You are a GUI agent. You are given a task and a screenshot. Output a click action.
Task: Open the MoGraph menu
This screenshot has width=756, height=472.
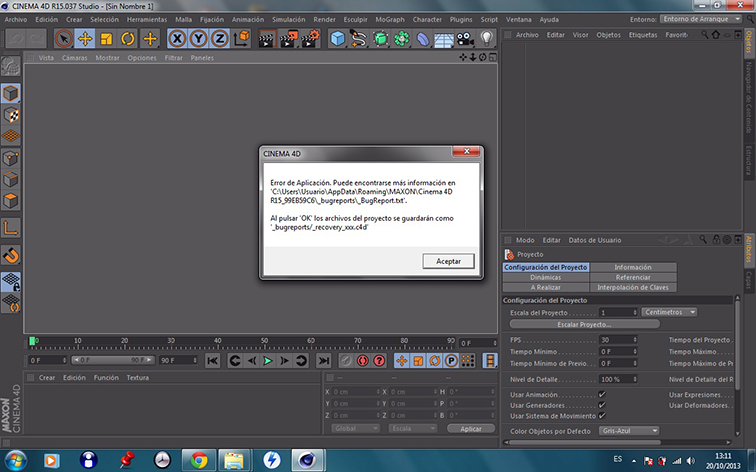pos(390,19)
